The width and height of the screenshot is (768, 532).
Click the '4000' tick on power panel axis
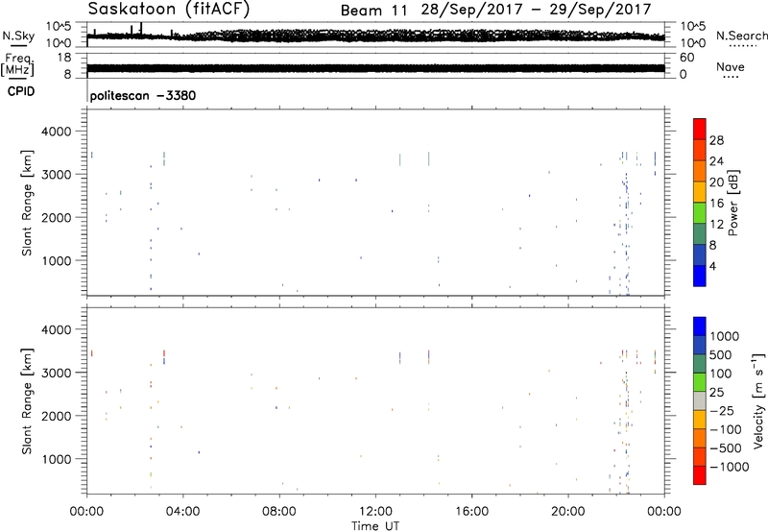click(56, 132)
